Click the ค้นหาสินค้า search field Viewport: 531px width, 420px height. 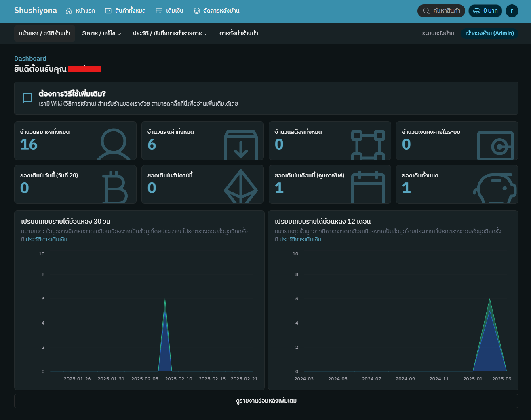coord(441,11)
